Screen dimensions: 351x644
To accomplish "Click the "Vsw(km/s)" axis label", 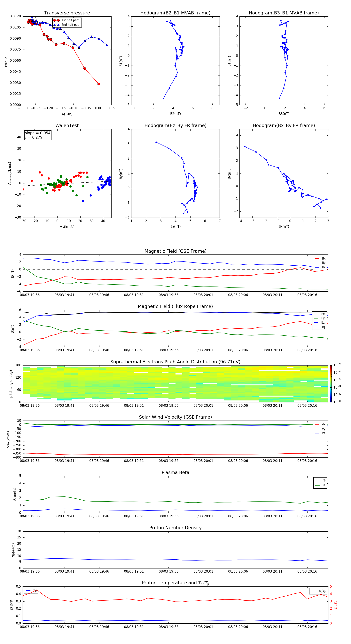I will click(x=8, y=439).
